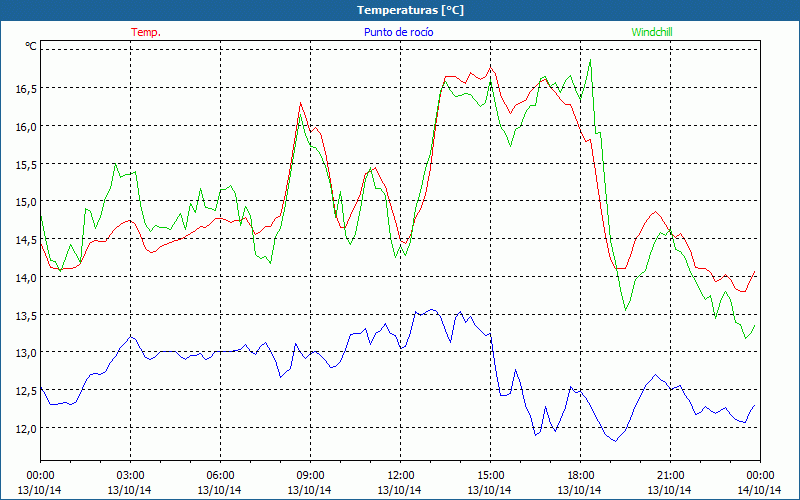Click the 09:00 time axis label
This screenshot has width=800, height=500.
coord(310,476)
